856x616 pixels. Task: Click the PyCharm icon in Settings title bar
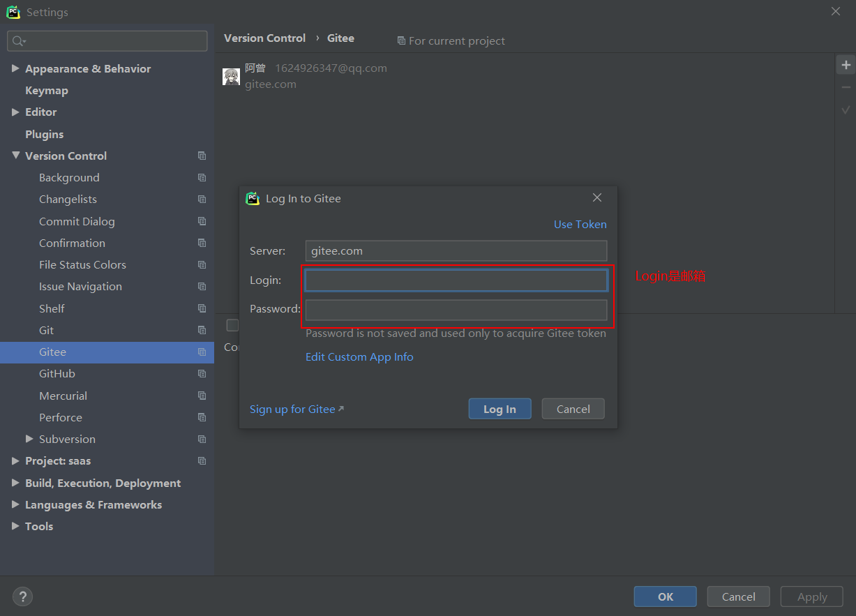[13, 12]
